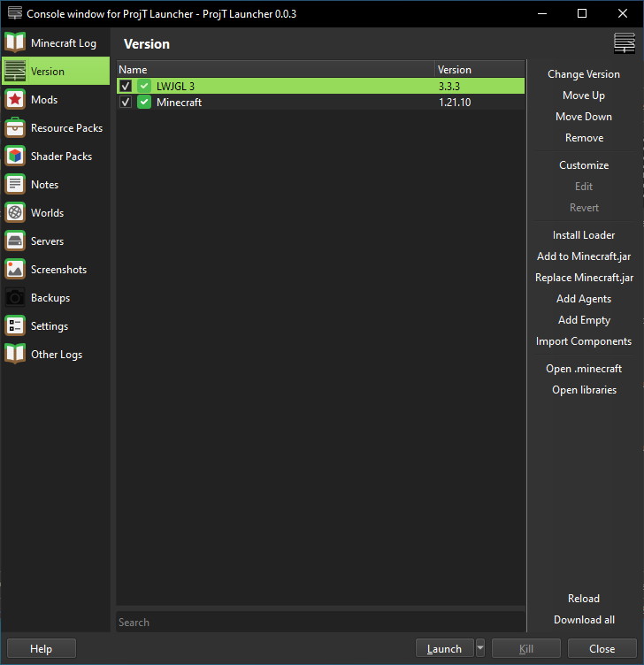Click Download all button
This screenshot has height=665, width=644.
[584, 620]
